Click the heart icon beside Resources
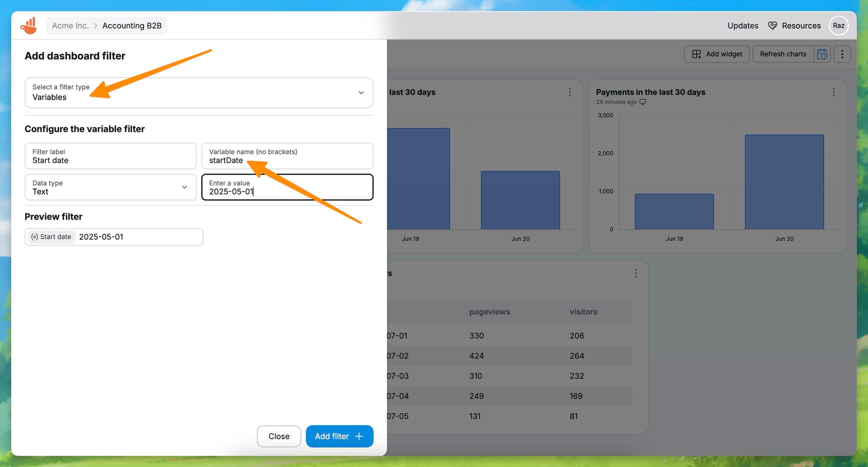 coord(773,26)
